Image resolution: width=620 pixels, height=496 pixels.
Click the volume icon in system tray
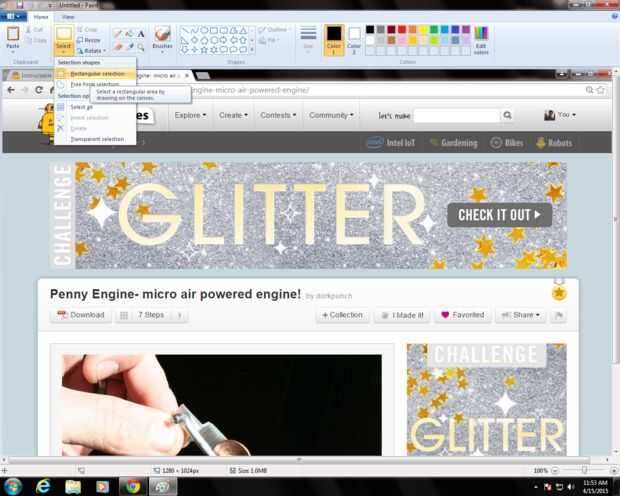coord(570,487)
